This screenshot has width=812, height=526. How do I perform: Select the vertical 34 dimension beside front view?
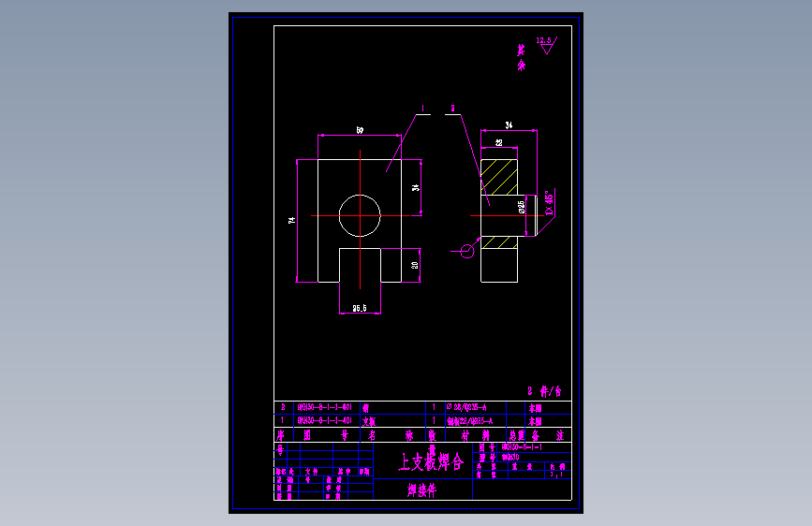click(415, 187)
